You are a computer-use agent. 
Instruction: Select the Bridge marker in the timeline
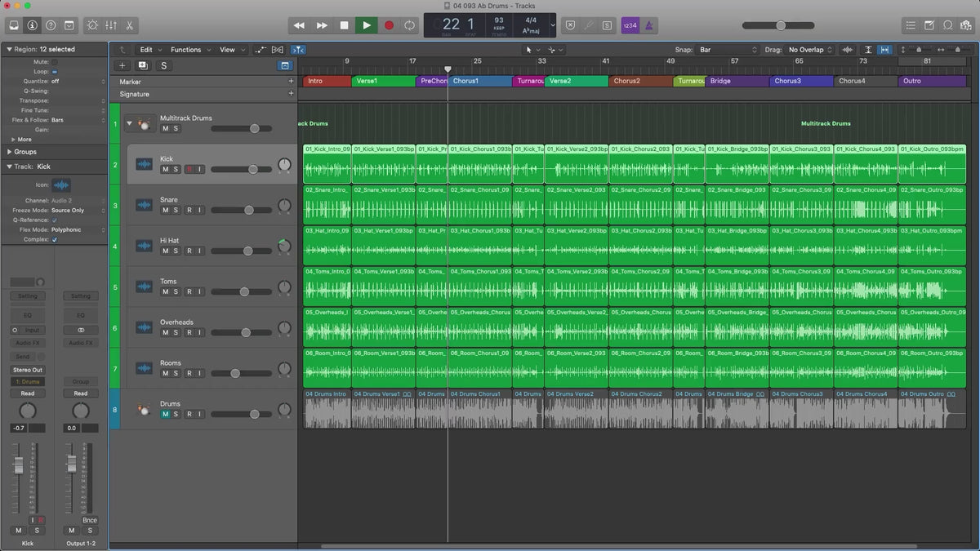pyautogui.click(x=737, y=82)
